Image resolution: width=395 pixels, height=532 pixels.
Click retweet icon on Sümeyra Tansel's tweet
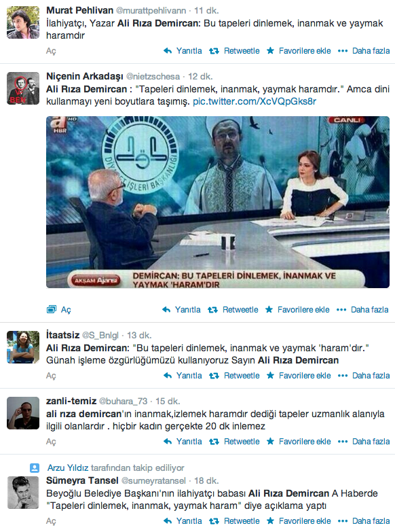214,521
